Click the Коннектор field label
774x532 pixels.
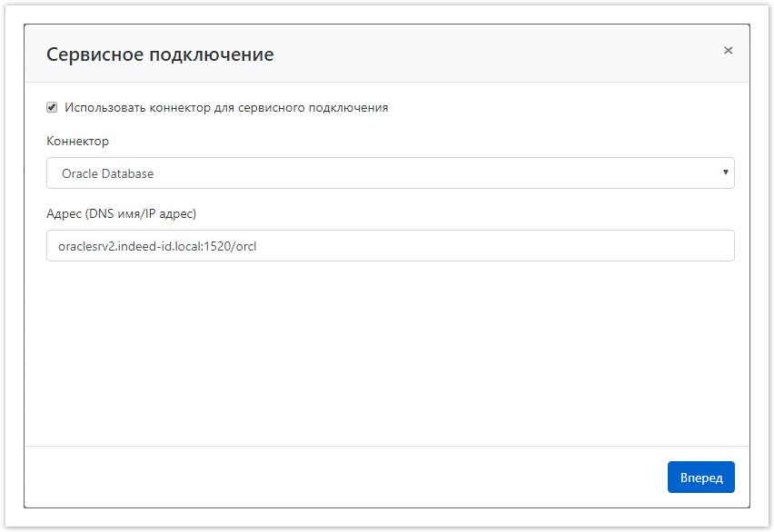(77, 141)
